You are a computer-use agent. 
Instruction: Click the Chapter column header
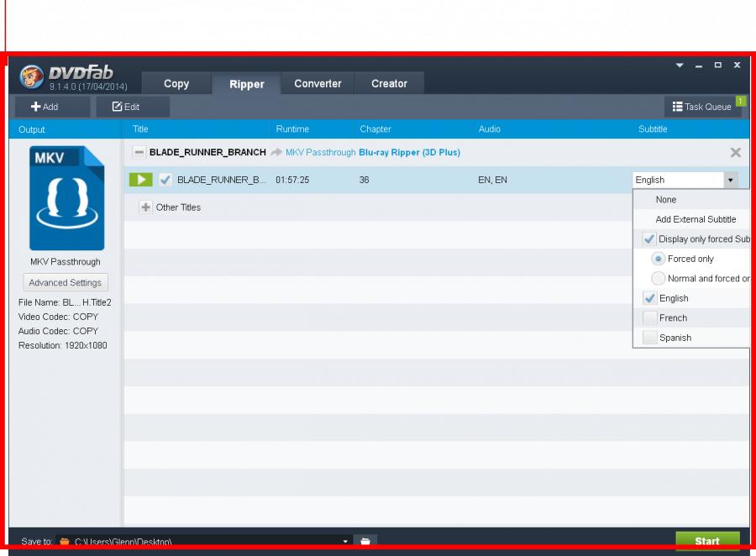(375, 129)
